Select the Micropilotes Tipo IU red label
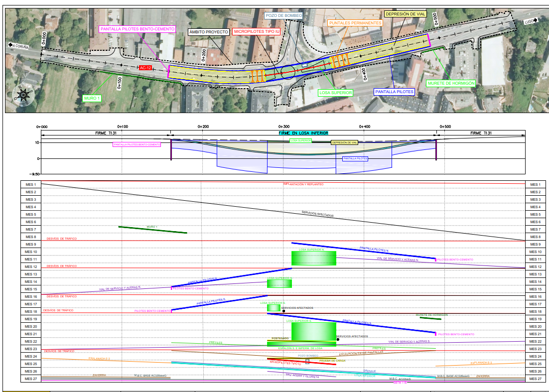This screenshot has width=549, height=392. (x=257, y=31)
